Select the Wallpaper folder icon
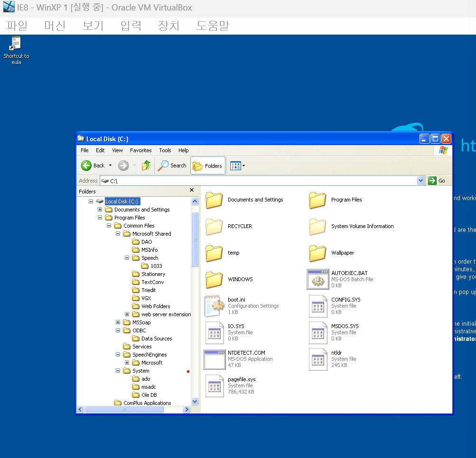The image size is (476, 458). (317, 253)
